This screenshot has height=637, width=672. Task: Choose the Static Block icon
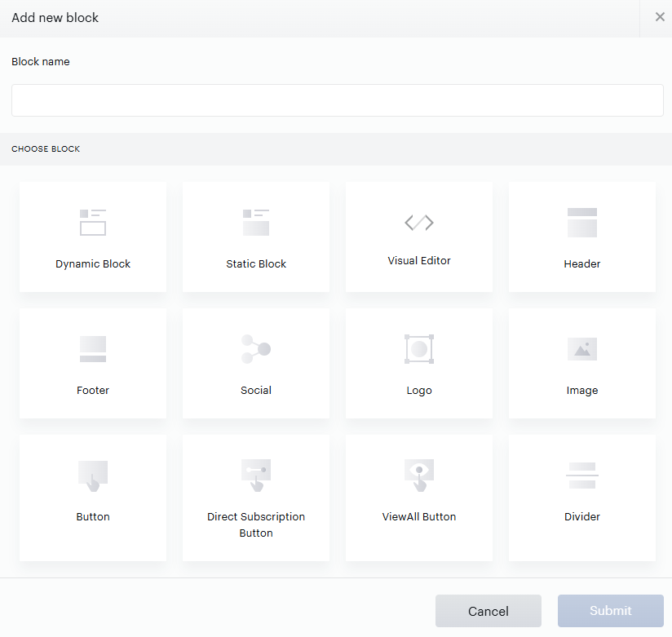point(256,223)
